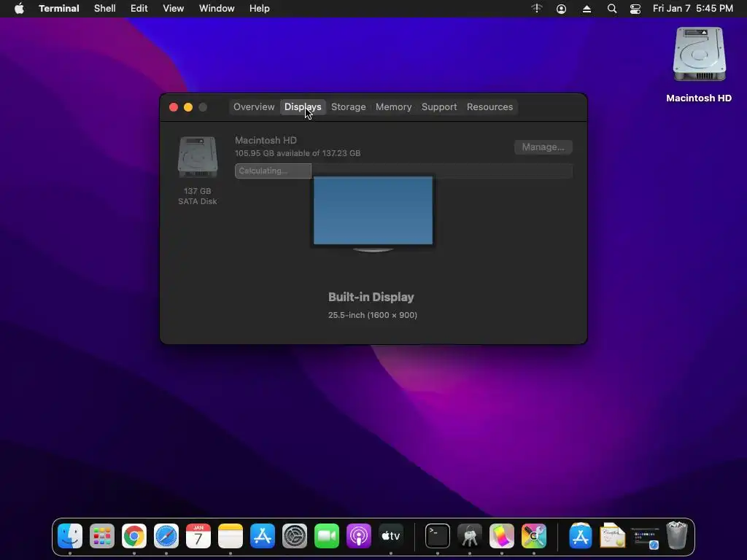Open the Shell menu
The image size is (747, 560).
coord(105,9)
